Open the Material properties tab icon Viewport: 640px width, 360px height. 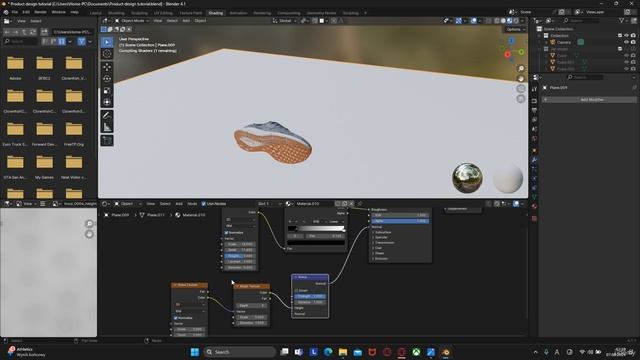pyautogui.click(x=534, y=207)
